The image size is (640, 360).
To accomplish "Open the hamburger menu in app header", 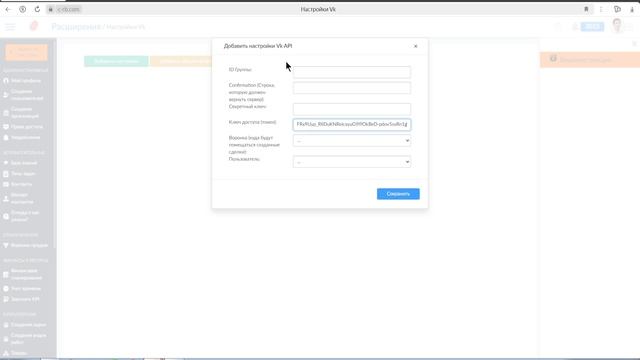I will click(10, 27).
